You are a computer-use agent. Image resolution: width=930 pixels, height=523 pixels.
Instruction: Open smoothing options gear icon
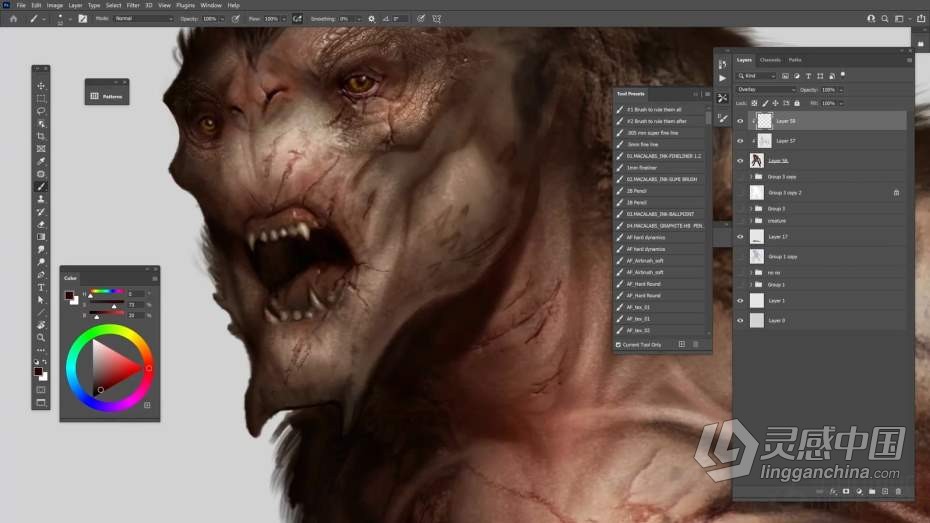pyautogui.click(x=371, y=19)
